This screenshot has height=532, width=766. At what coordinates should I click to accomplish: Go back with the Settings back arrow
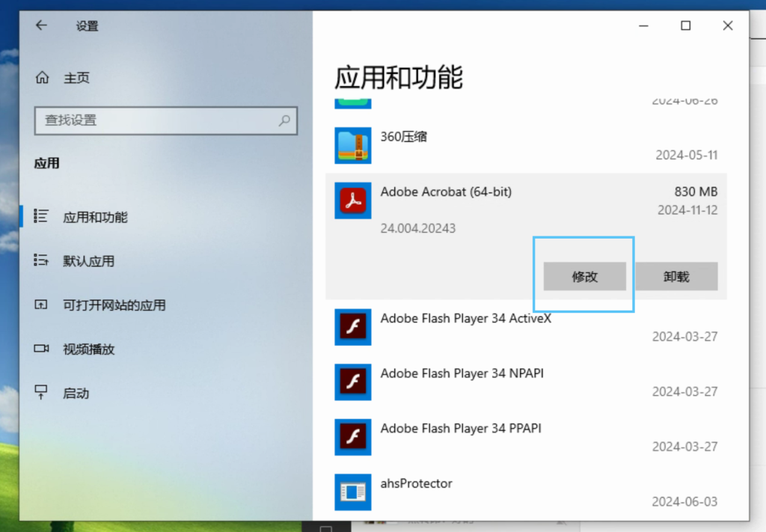42,25
